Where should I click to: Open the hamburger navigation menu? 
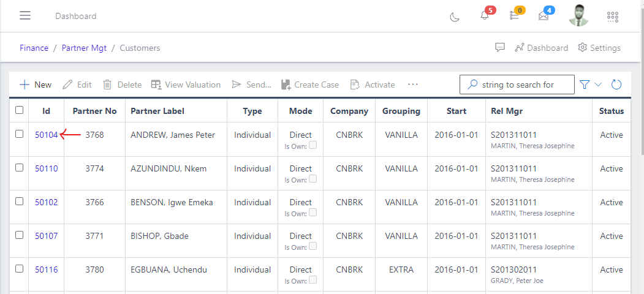(25, 15)
